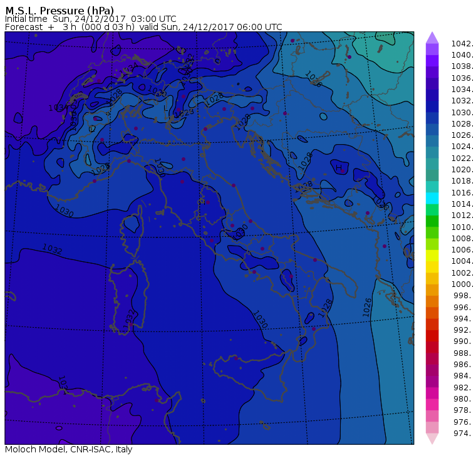Click the 1030 contour label in Tyrrhenian Sea
The width and height of the screenshot is (476, 458).
point(260,319)
